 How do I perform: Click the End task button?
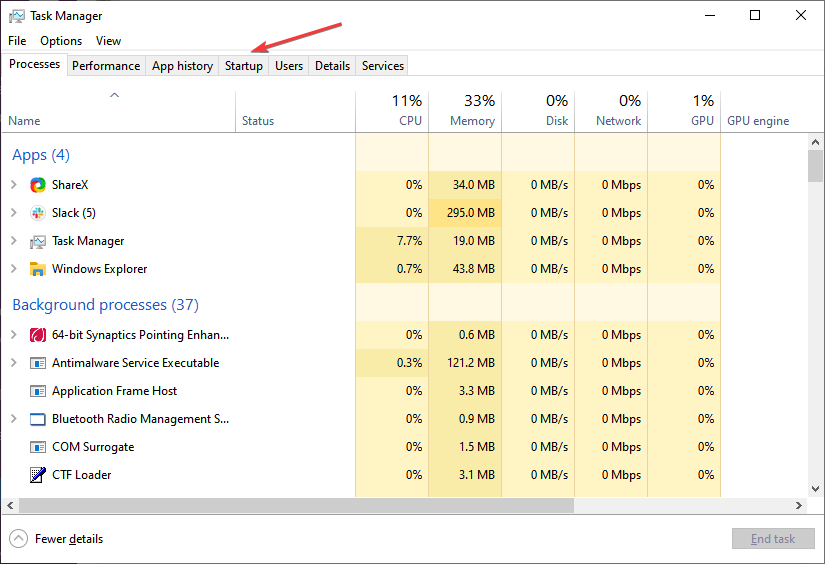(773, 539)
